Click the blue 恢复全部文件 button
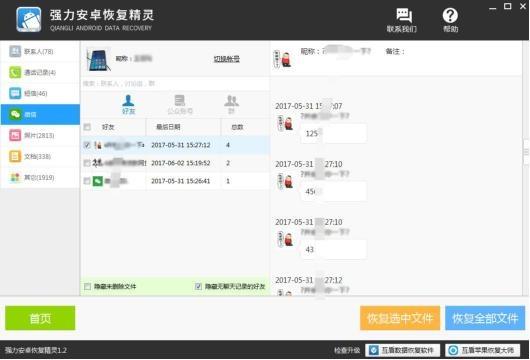This screenshot has width=530, height=360. point(485,318)
